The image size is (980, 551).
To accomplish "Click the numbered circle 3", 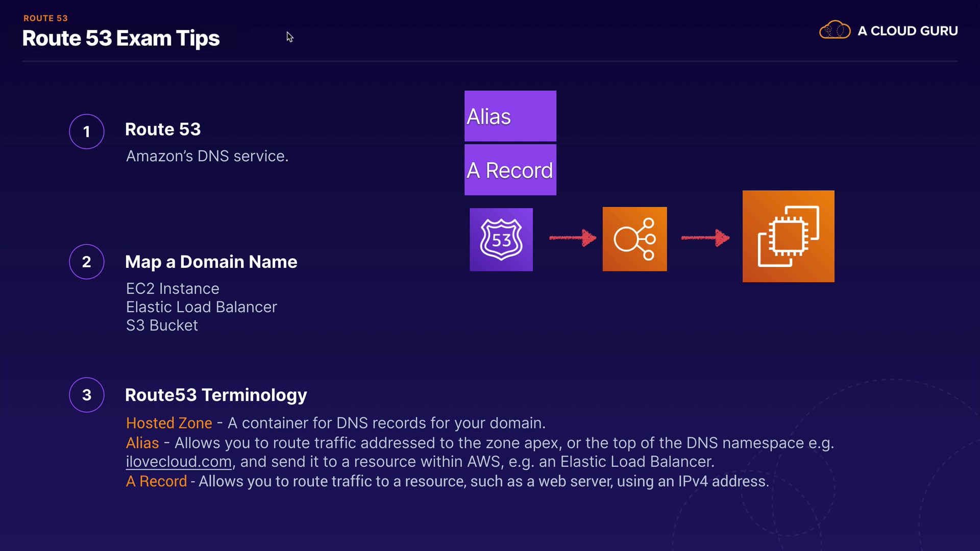I will [87, 395].
